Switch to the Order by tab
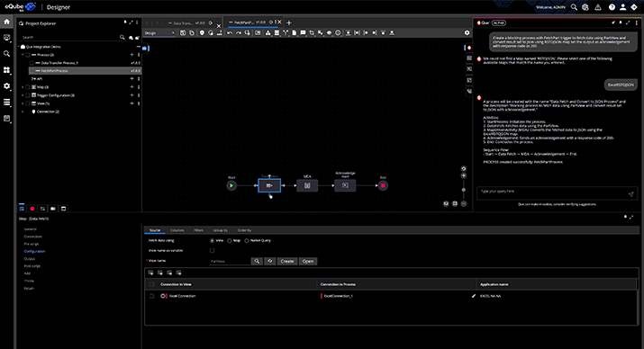 [244, 230]
